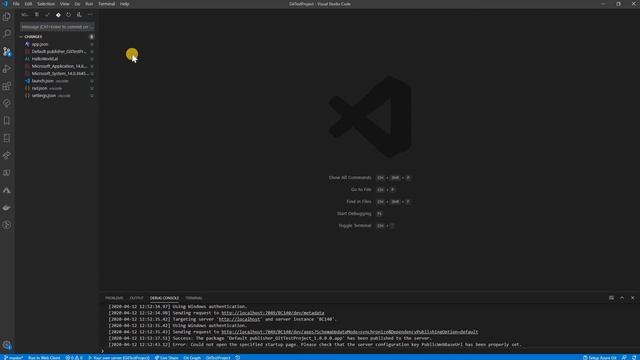Viewport: 640px width, 360px height.
Task: Click the panel layout icon beside the maximize chevron
Action: coord(611,298)
